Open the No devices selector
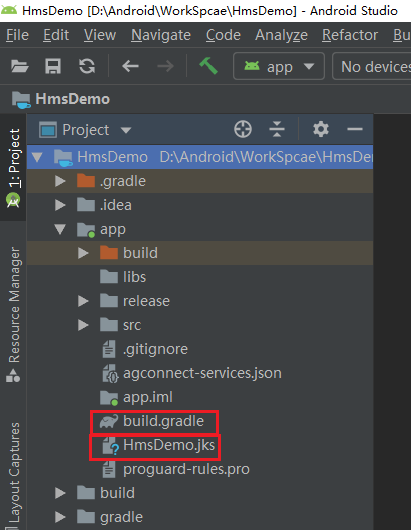The image size is (411, 530). click(372, 66)
